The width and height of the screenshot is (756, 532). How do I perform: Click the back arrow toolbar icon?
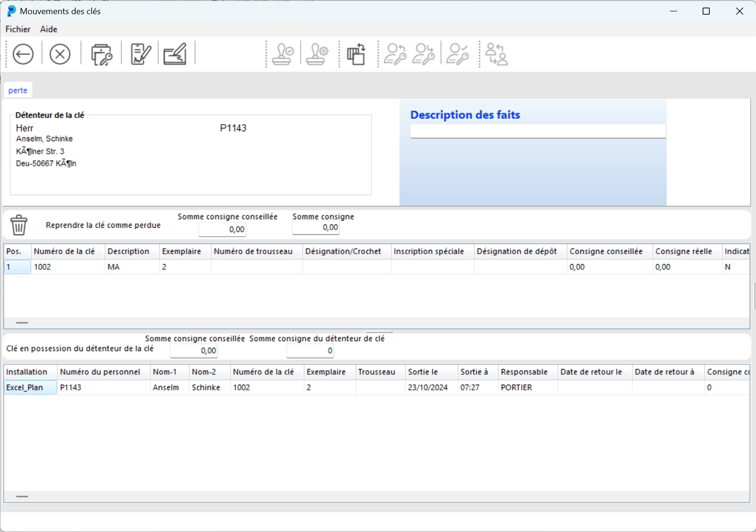pyautogui.click(x=23, y=54)
